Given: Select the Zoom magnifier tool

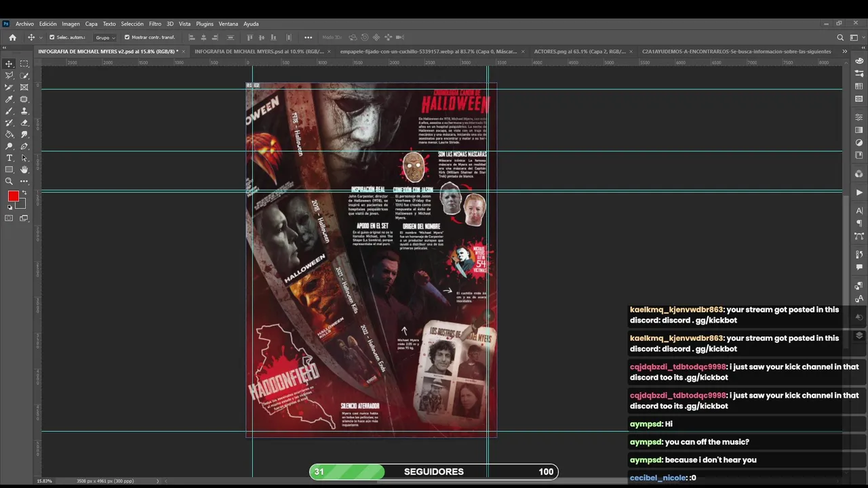Looking at the screenshot, I should pos(9,182).
